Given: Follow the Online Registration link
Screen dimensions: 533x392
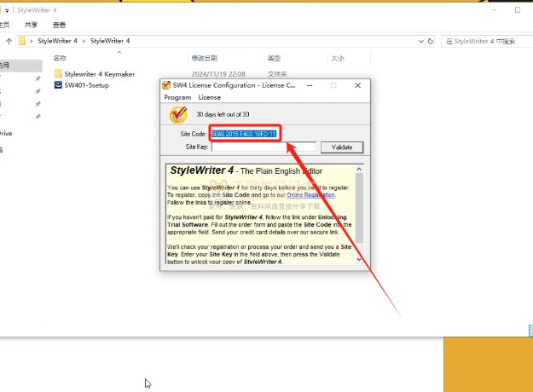Looking at the screenshot, I should 310,194.
